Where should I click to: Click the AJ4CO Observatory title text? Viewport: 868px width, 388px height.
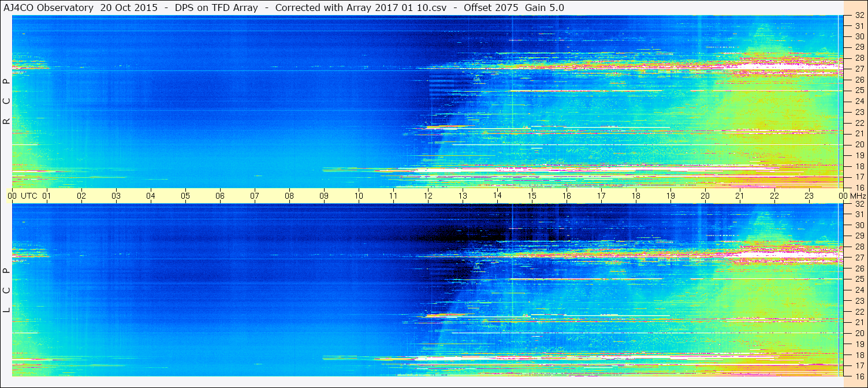pyautogui.click(x=49, y=8)
